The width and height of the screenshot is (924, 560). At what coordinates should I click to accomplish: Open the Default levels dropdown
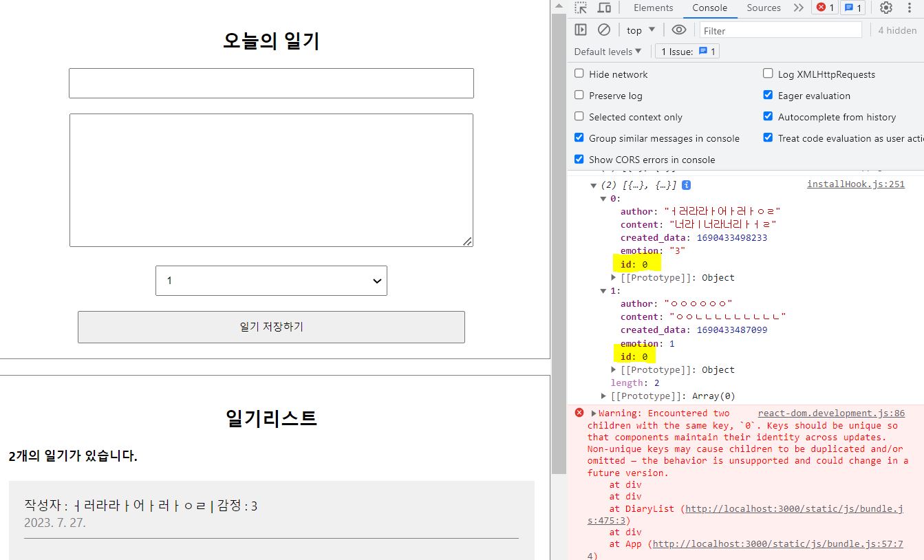click(608, 52)
